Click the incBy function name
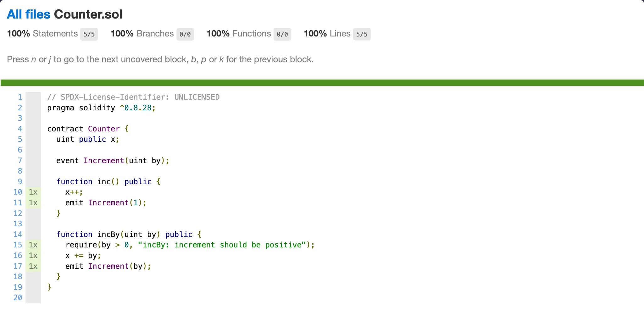The width and height of the screenshot is (644, 315). coord(108,235)
